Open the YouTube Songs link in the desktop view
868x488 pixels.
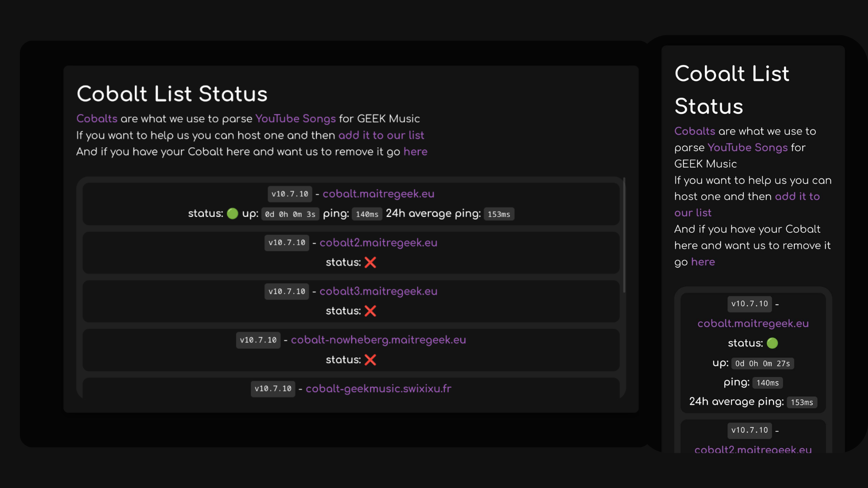pyautogui.click(x=296, y=119)
